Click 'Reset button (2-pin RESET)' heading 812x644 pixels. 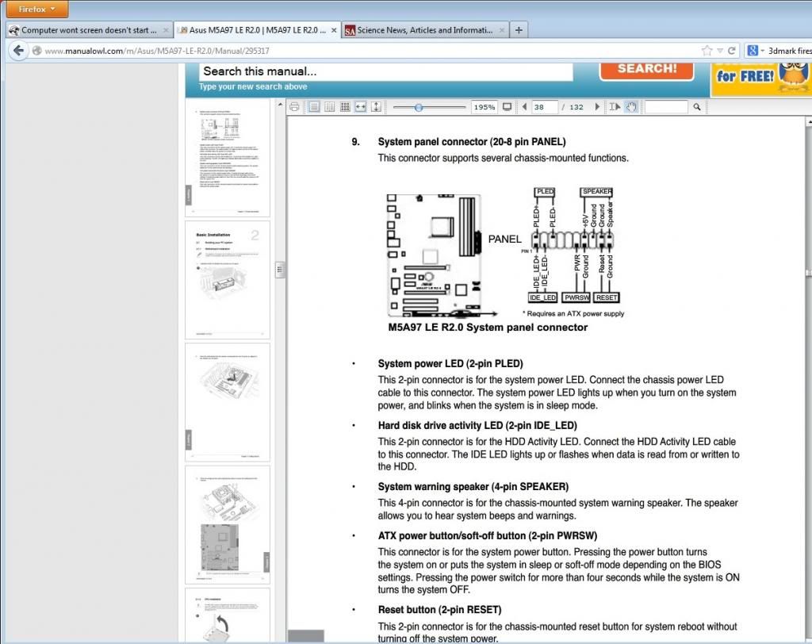pyautogui.click(x=439, y=610)
